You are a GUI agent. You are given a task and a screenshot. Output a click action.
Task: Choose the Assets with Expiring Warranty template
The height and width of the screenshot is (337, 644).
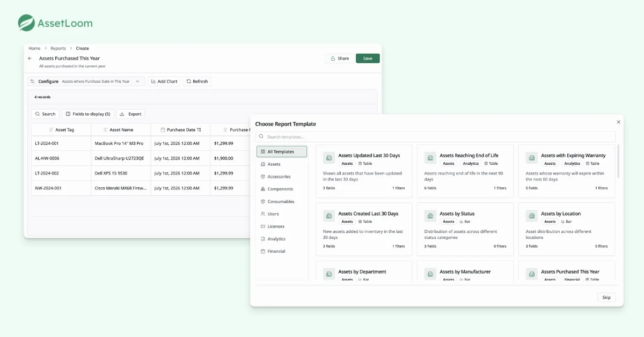coord(567,171)
